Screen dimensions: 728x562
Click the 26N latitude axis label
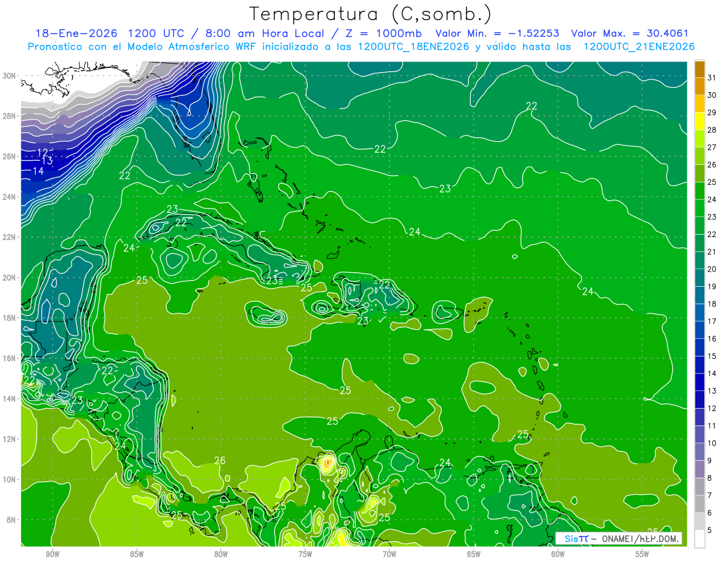[10, 156]
